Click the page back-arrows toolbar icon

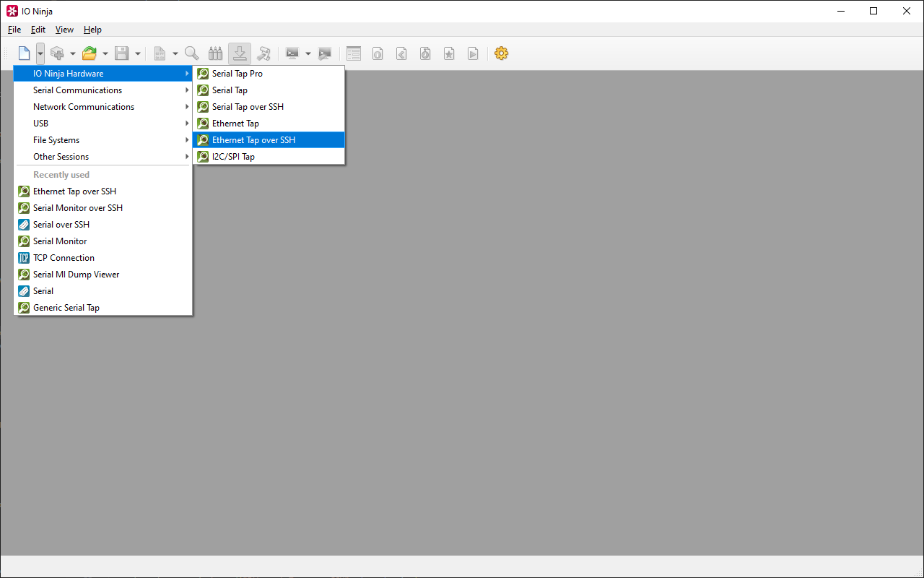click(401, 53)
